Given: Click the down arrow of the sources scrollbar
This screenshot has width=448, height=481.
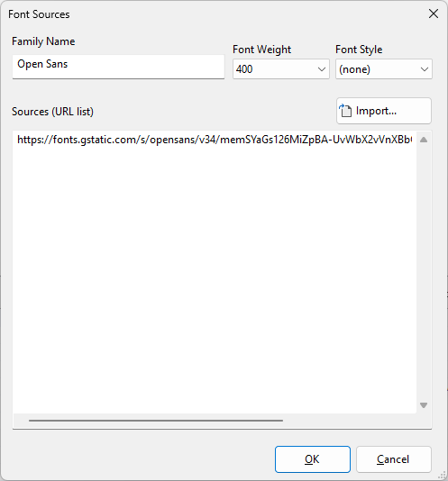Looking at the screenshot, I should (x=424, y=405).
